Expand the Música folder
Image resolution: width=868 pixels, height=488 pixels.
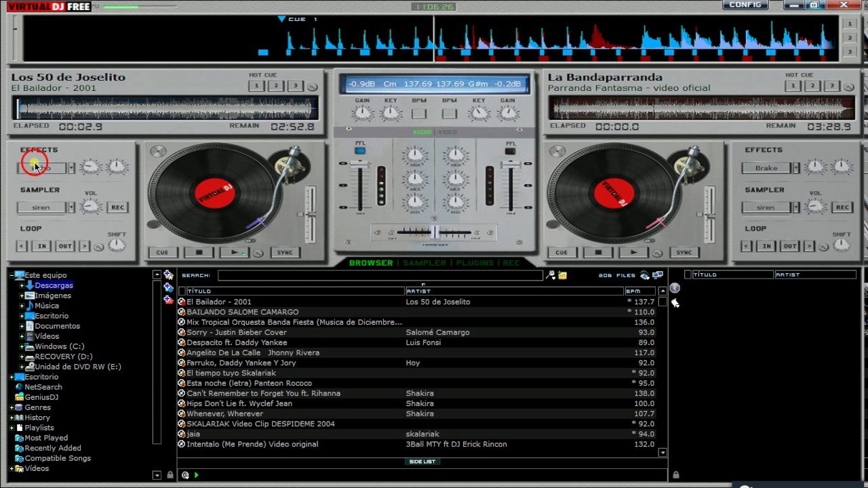(x=22, y=306)
